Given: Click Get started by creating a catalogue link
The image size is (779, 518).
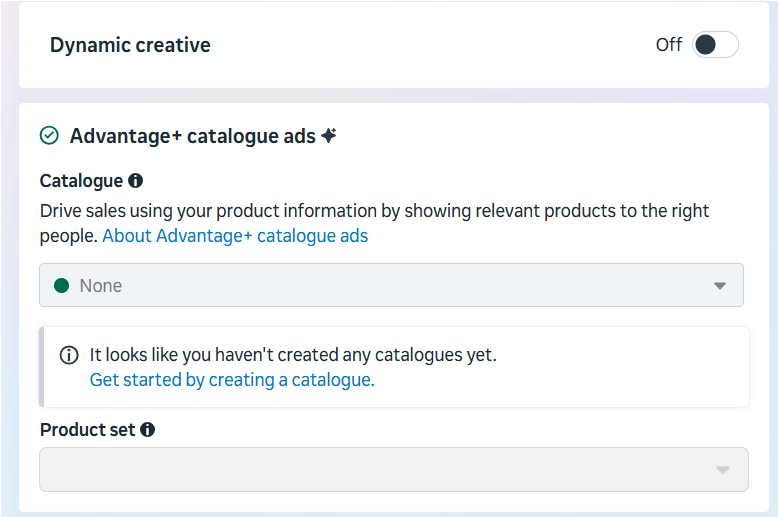Looking at the screenshot, I should pos(232,380).
